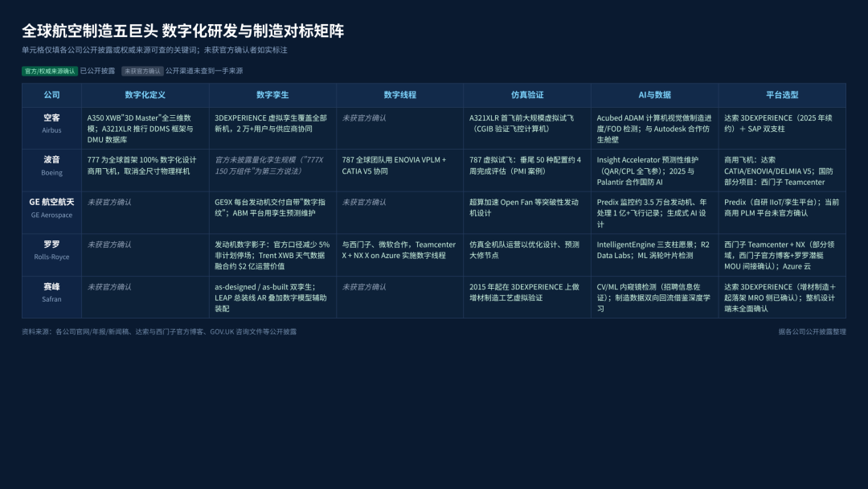Select the "AI与数据" column header

click(x=654, y=95)
